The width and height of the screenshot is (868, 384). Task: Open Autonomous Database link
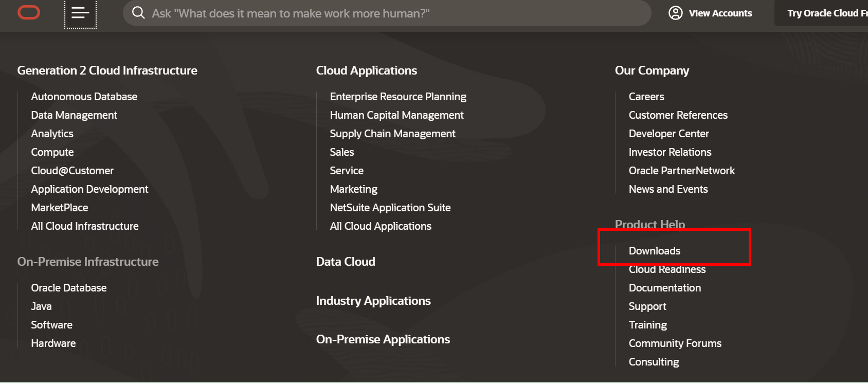tap(84, 97)
